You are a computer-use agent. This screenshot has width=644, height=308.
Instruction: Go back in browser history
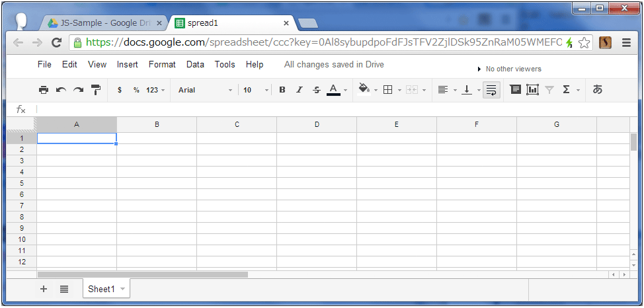[x=18, y=42]
